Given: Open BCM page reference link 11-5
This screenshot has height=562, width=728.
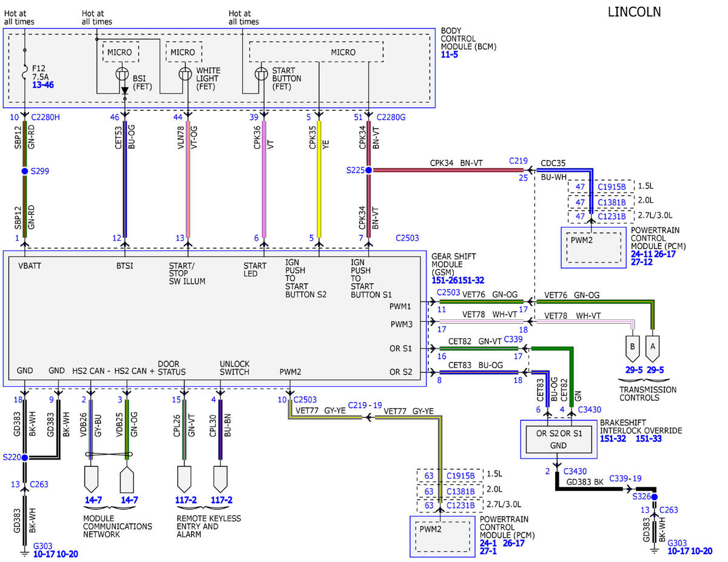Looking at the screenshot, I should (450, 54).
